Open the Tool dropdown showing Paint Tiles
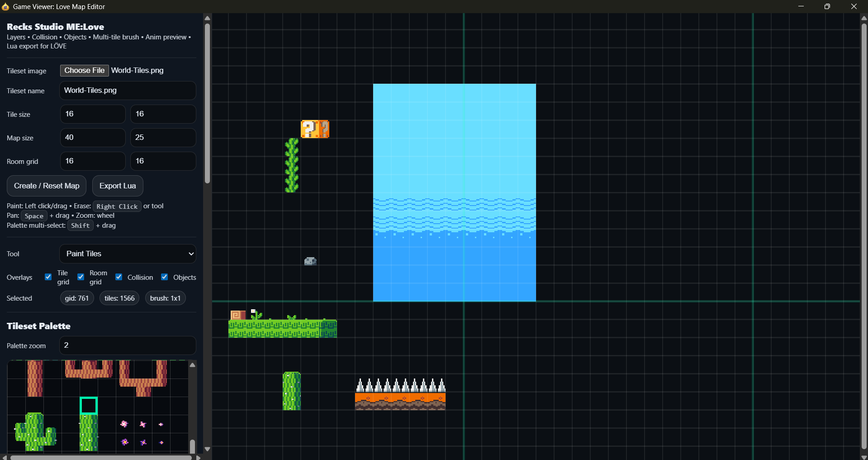The width and height of the screenshot is (868, 460). 128,254
